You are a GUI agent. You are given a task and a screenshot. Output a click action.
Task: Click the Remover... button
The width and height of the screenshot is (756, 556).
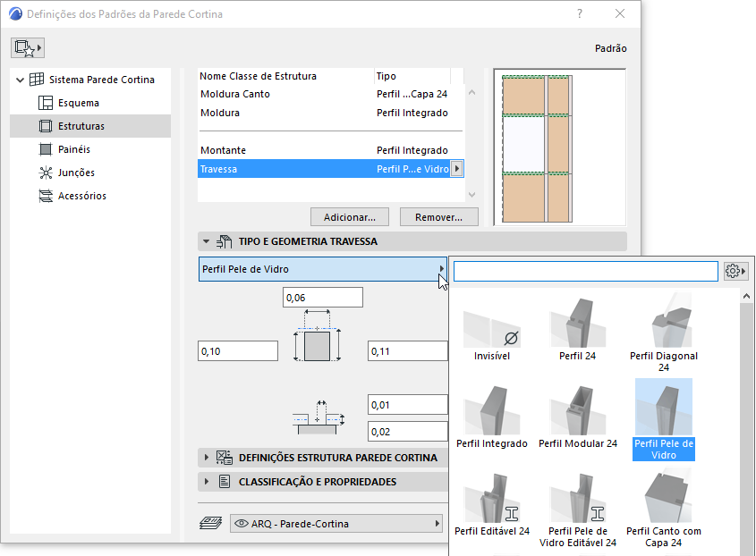pyautogui.click(x=438, y=217)
